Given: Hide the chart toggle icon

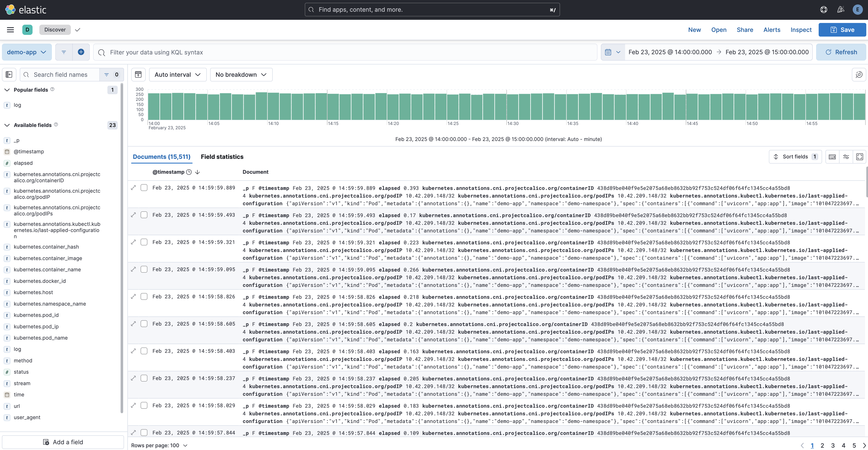Looking at the screenshot, I should [138, 74].
